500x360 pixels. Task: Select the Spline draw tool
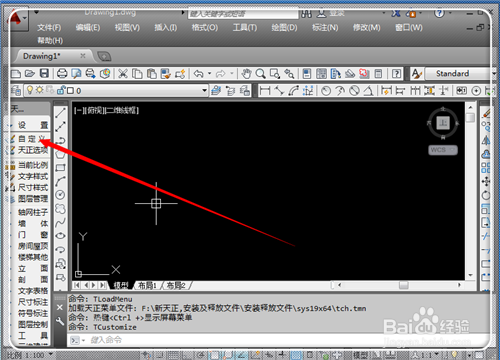pos(60,222)
